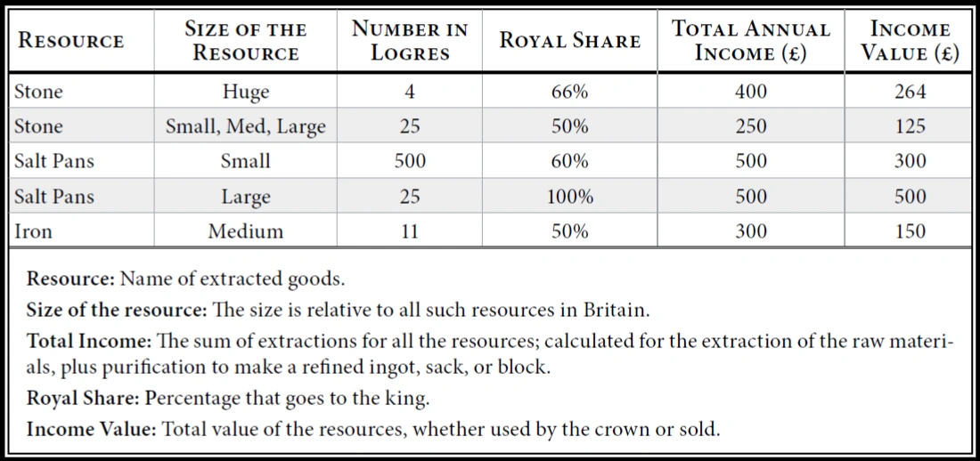Viewport: 980px width, 461px height.
Task: Click the Huge size cell
Action: 246,92
